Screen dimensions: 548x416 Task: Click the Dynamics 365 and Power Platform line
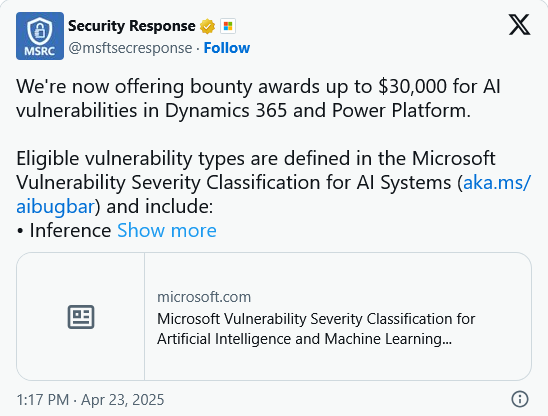tap(244, 110)
